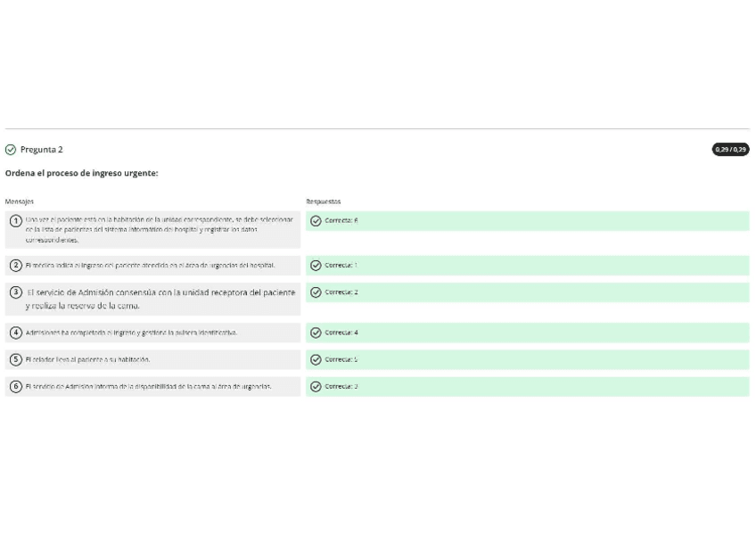Viewport: 756px width, 534px height.
Task: Click the circled number 6 message icon
Action: [16, 387]
